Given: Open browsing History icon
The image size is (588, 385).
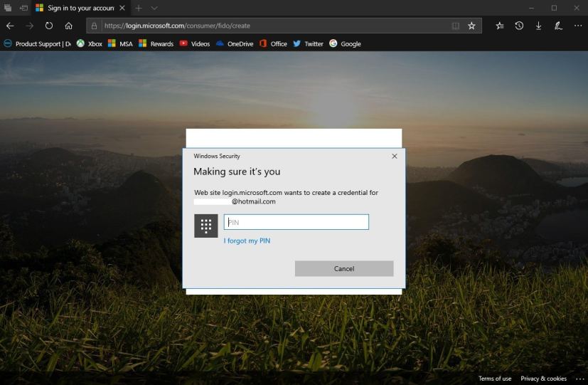Looking at the screenshot, I should (x=519, y=26).
